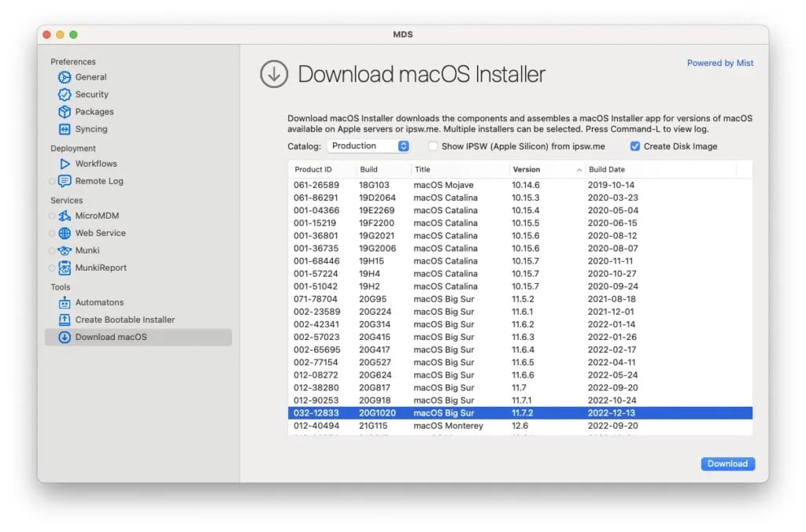Click the Automatons robot icon

[x=65, y=302]
